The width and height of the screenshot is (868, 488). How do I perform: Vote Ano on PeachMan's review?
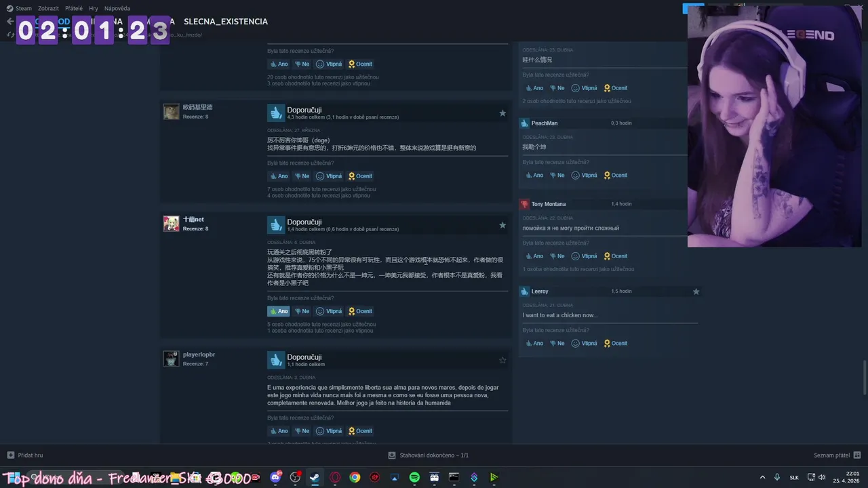(534, 176)
